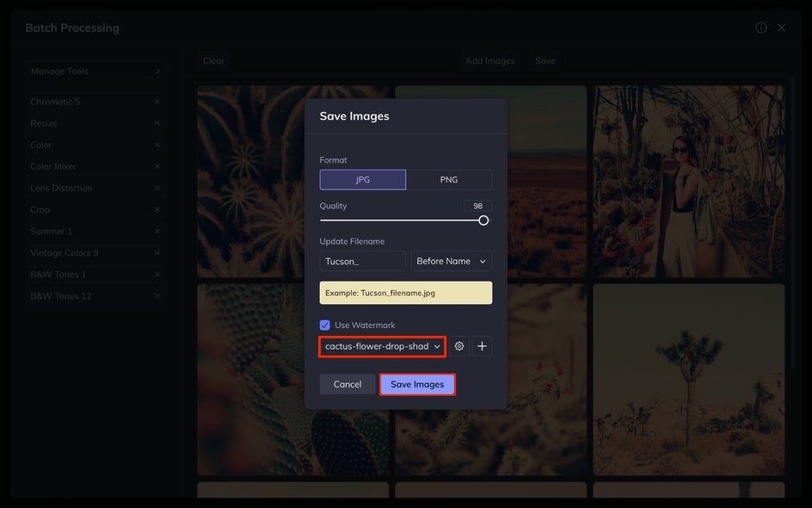The width and height of the screenshot is (812, 508).
Task: Select the Joshua tree photo thumbnail
Action: point(689,380)
